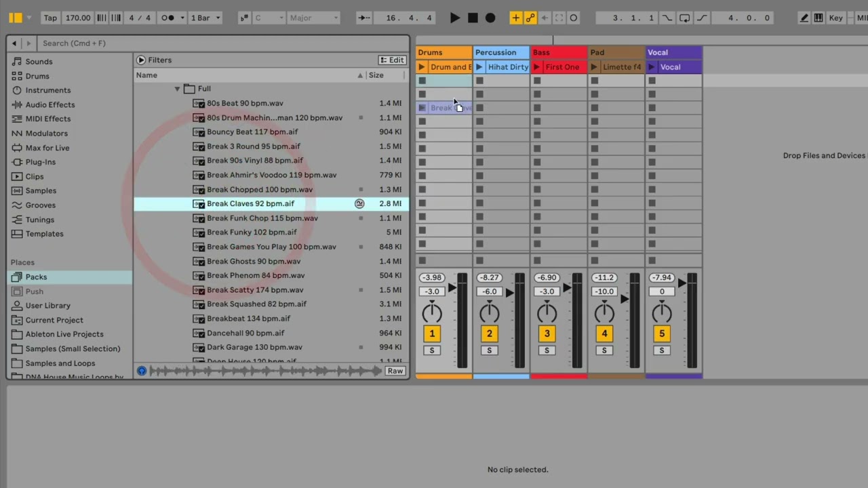Click the browser history back arrow

(14, 43)
